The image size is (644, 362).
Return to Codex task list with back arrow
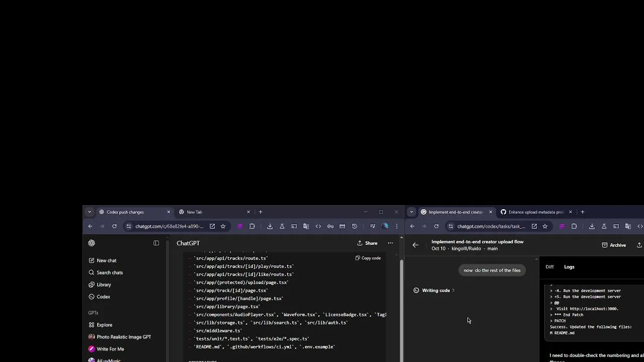coord(416,245)
